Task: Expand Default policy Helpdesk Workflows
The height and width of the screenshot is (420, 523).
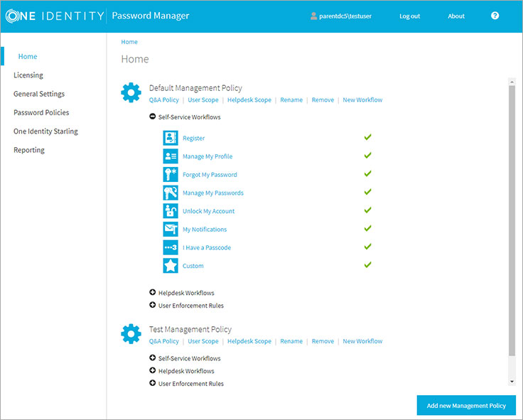Action: [153, 292]
